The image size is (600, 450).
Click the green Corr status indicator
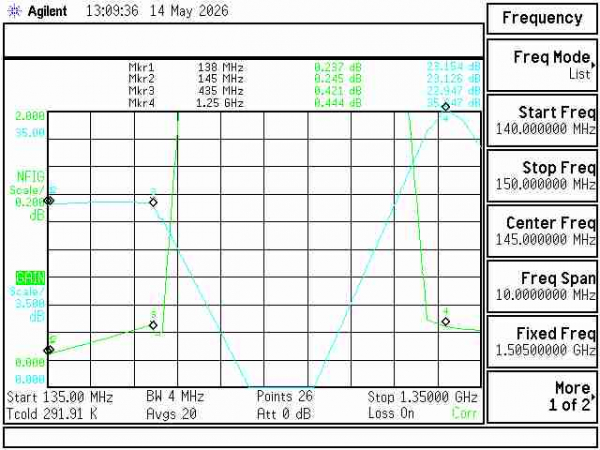(465, 413)
